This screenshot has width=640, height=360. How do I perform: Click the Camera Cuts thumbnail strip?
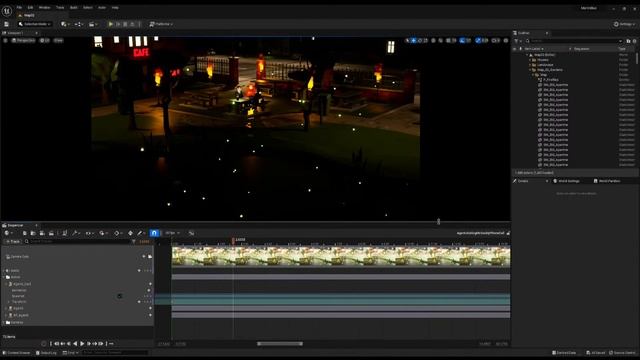coord(340,256)
